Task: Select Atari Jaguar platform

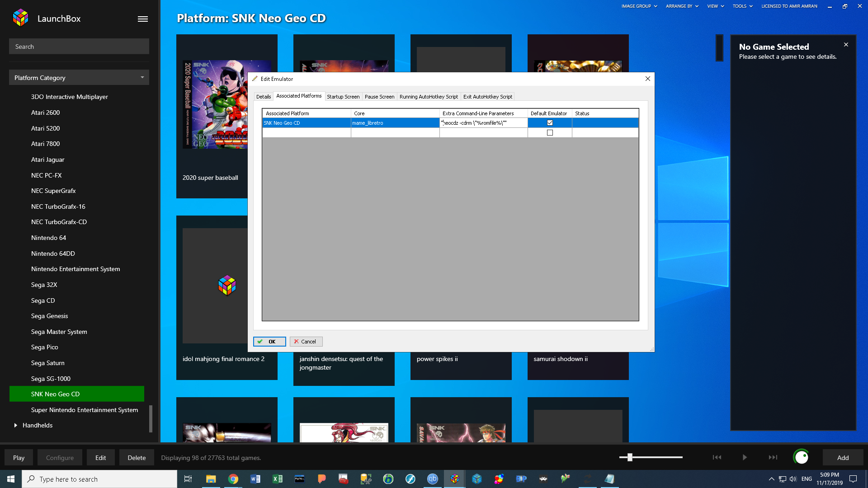Action: click(x=47, y=160)
